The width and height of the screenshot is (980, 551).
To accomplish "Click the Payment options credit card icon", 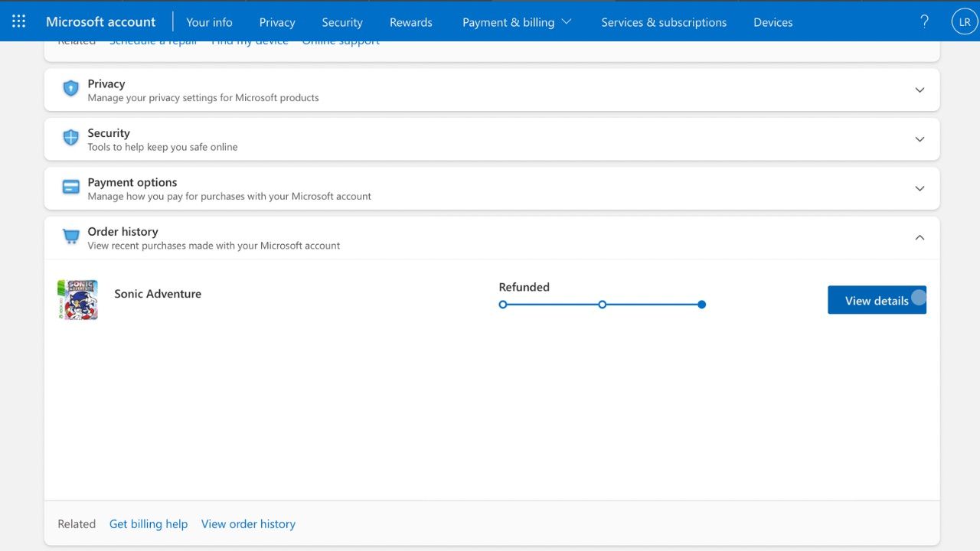I will point(70,187).
